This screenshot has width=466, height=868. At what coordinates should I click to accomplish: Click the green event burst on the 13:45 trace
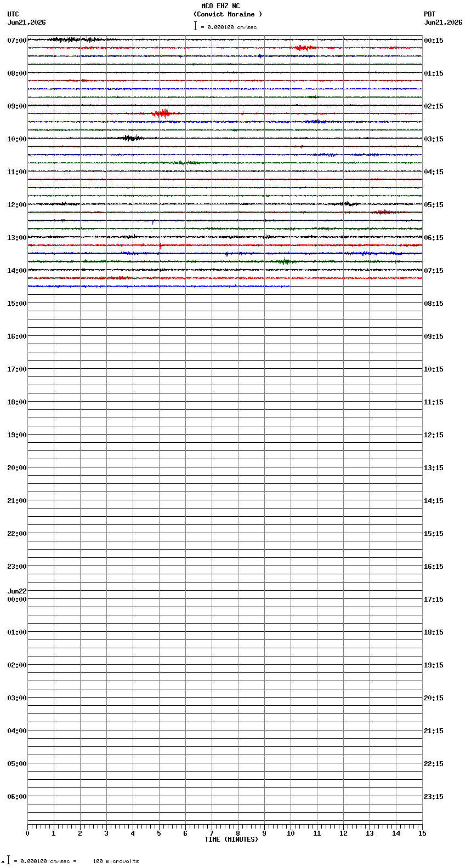pos(283,261)
